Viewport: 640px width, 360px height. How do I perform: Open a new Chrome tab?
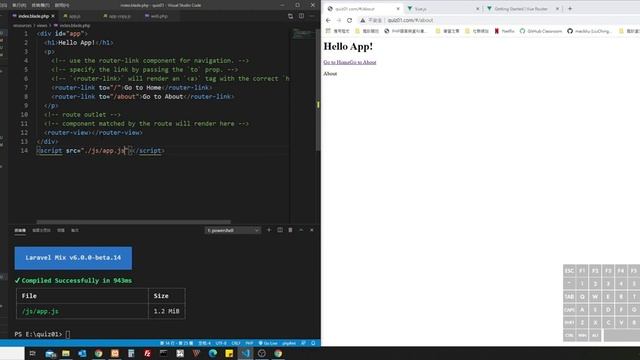click(570, 9)
